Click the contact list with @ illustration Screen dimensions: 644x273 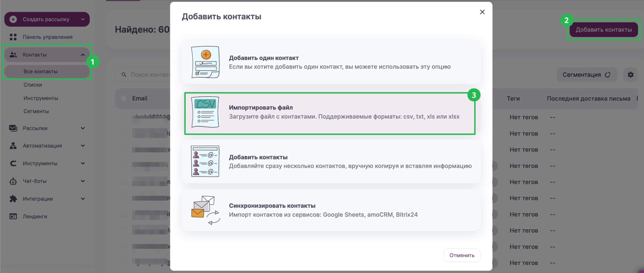point(205,161)
